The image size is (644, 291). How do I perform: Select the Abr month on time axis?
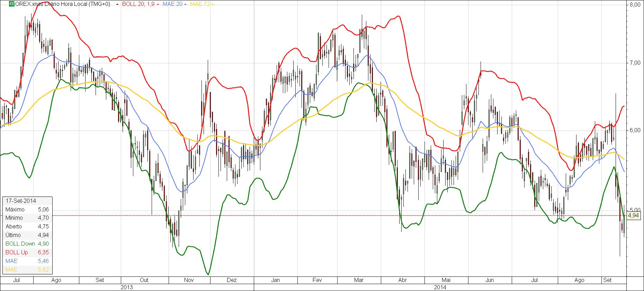[402, 280]
